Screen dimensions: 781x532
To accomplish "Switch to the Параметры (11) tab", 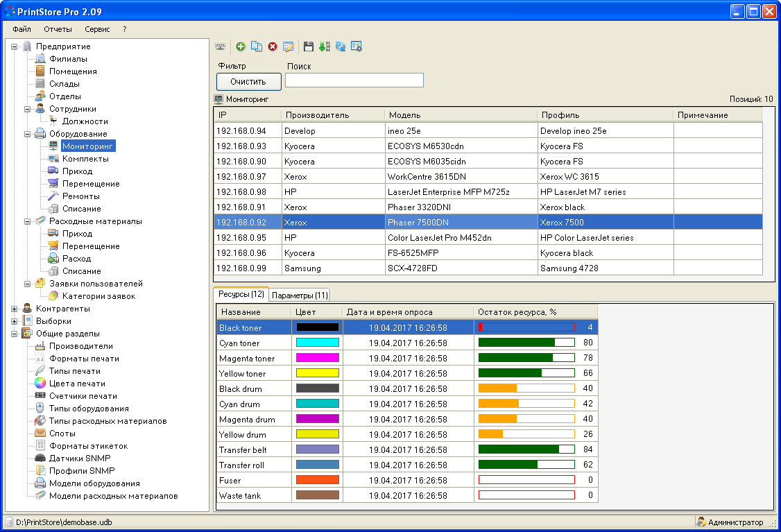I will click(x=300, y=295).
